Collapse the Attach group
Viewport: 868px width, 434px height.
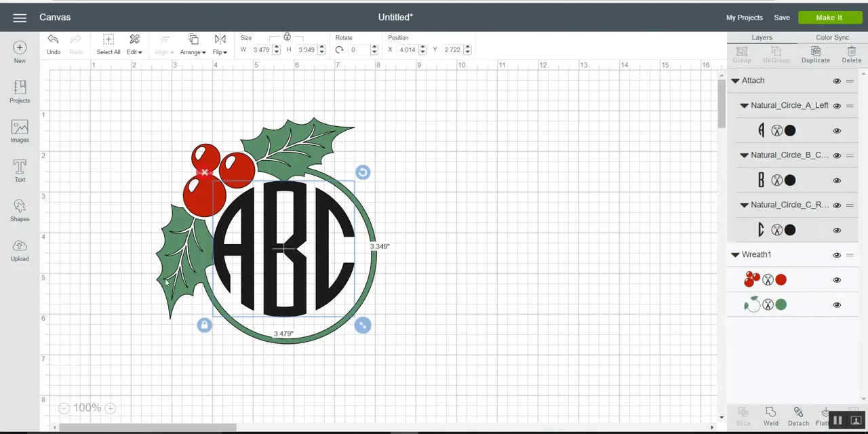(x=735, y=81)
